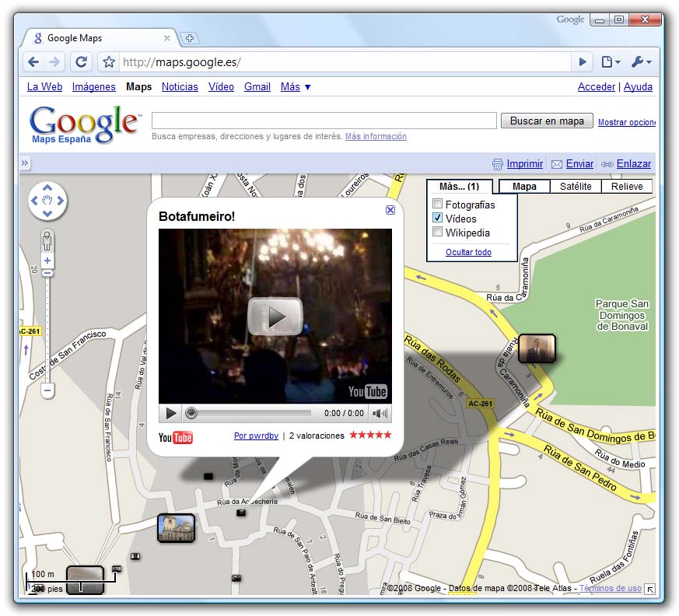Show search options via Mostrar opciones

(627, 122)
